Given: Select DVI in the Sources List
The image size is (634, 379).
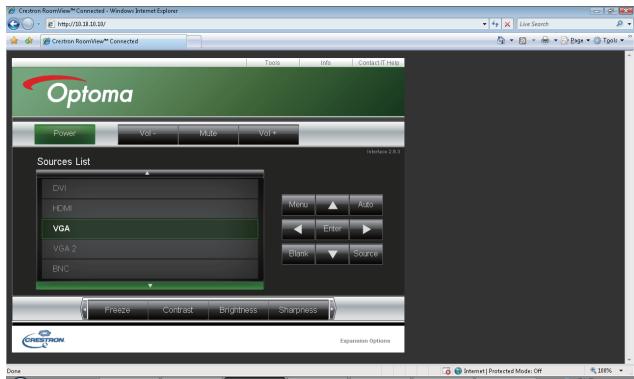Looking at the screenshot, I should click(150, 188).
